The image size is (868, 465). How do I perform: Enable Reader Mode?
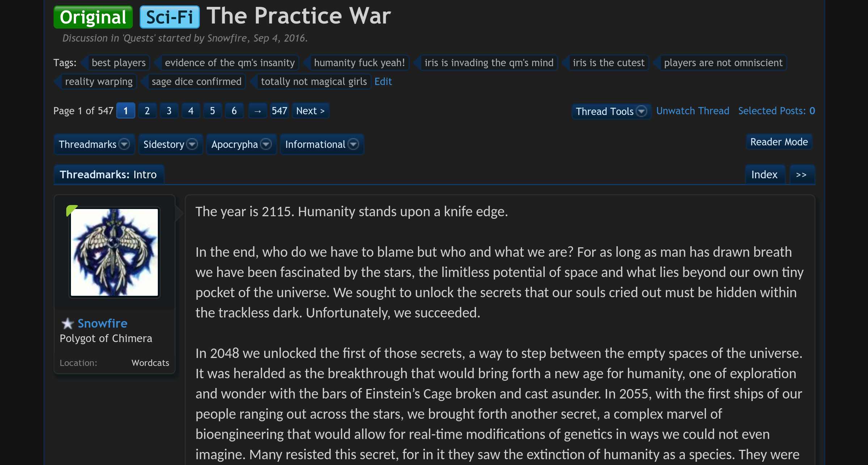click(779, 142)
